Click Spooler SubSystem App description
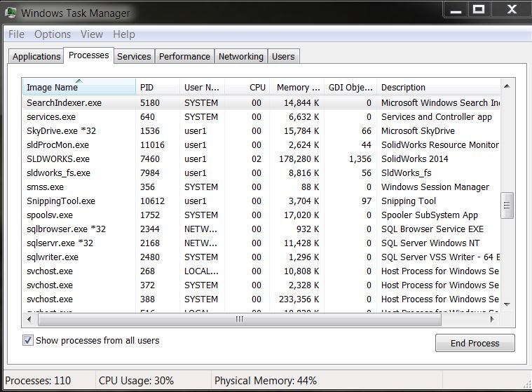The height and width of the screenshot is (392, 532). pyautogui.click(x=430, y=215)
